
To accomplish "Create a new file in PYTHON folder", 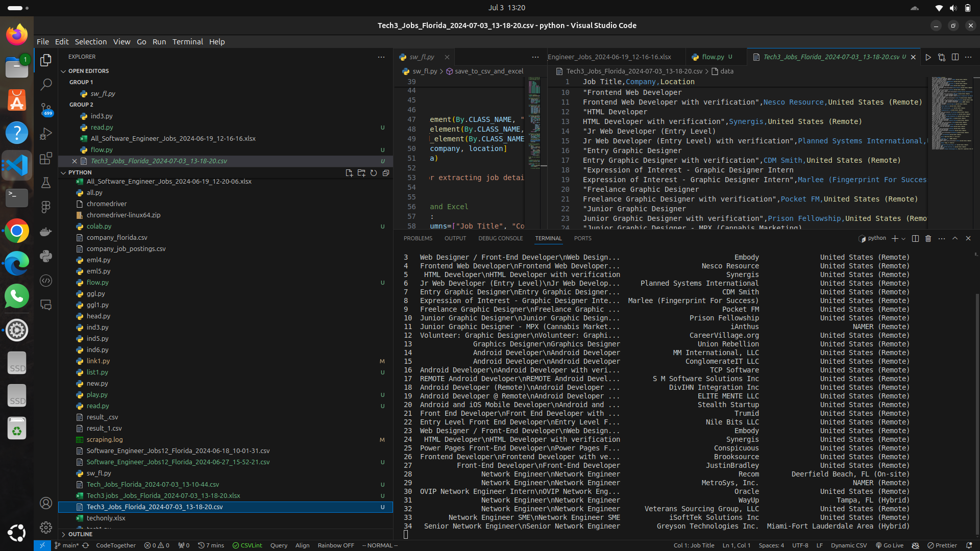I will click(349, 173).
